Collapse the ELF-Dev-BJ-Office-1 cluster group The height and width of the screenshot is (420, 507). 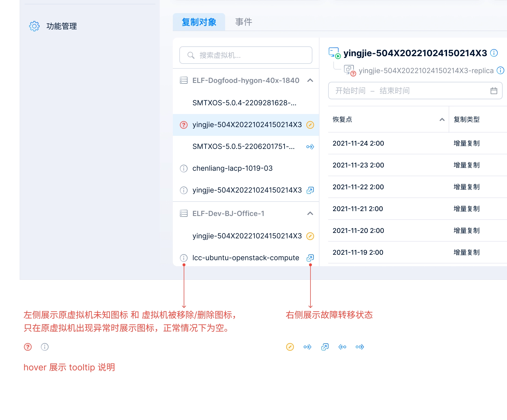310,214
